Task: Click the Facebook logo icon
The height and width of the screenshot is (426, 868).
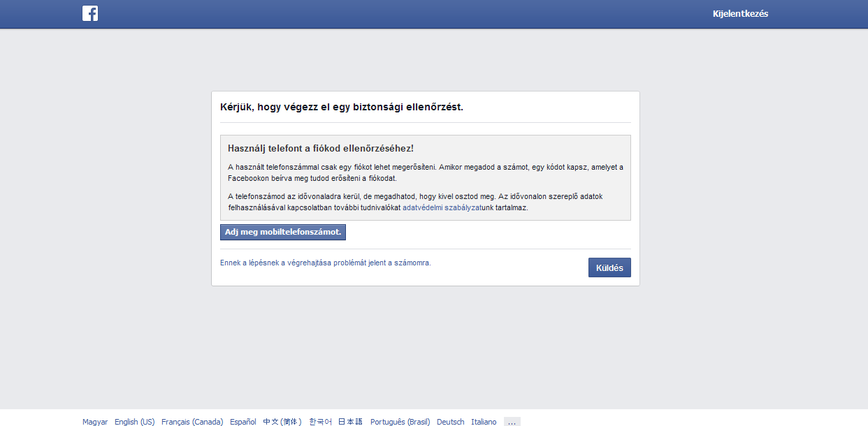Action: [x=90, y=13]
